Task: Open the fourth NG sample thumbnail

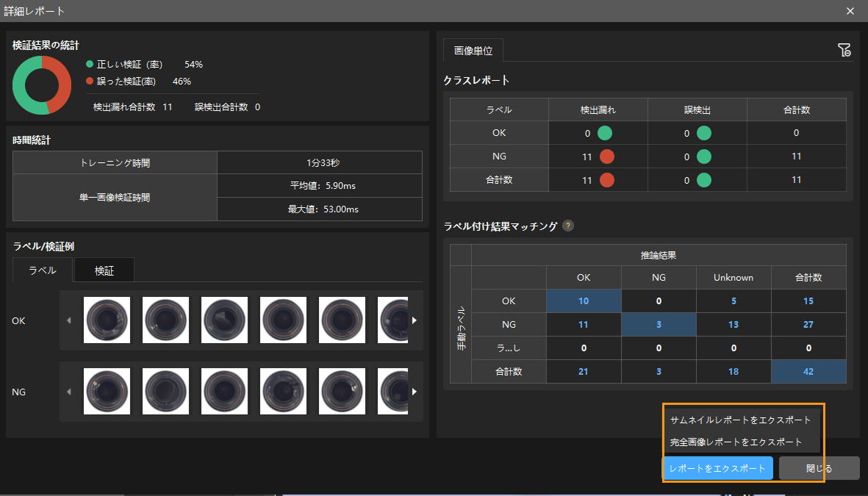Action: click(x=283, y=392)
